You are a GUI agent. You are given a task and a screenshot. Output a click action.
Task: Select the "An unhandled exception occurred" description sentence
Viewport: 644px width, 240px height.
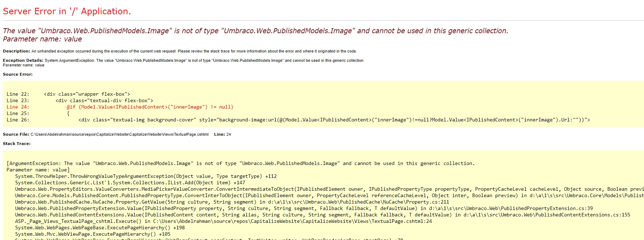tap(194, 51)
